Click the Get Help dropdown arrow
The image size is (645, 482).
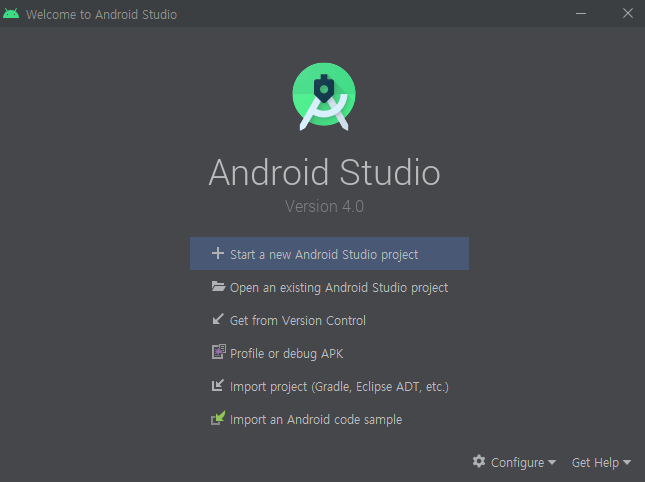point(627,463)
